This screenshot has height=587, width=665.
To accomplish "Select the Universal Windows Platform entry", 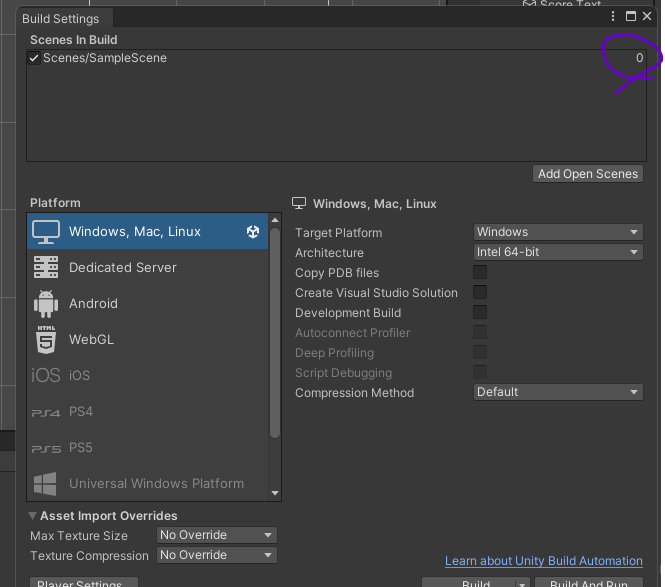I will (148, 484).
